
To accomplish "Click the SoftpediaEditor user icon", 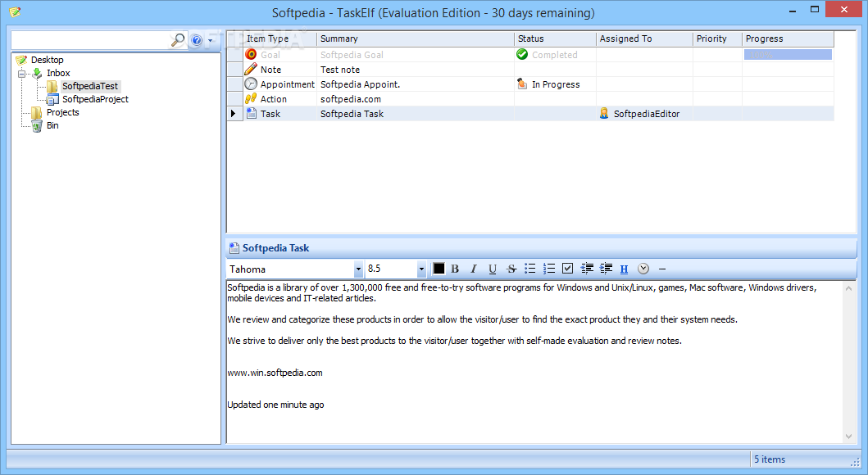I will [604, 113].
